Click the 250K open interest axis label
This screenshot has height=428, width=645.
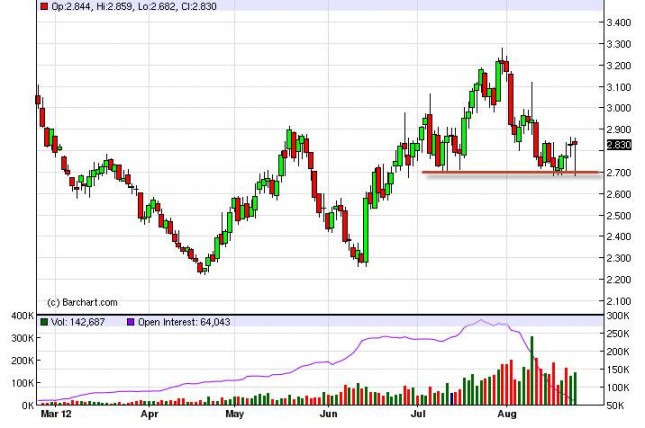coord(618,333)
